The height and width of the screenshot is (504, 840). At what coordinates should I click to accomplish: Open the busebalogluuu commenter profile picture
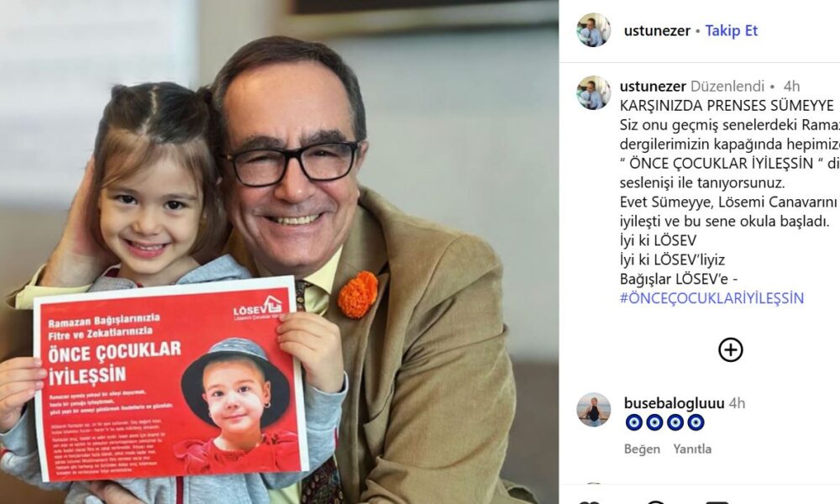click(594, 410)
